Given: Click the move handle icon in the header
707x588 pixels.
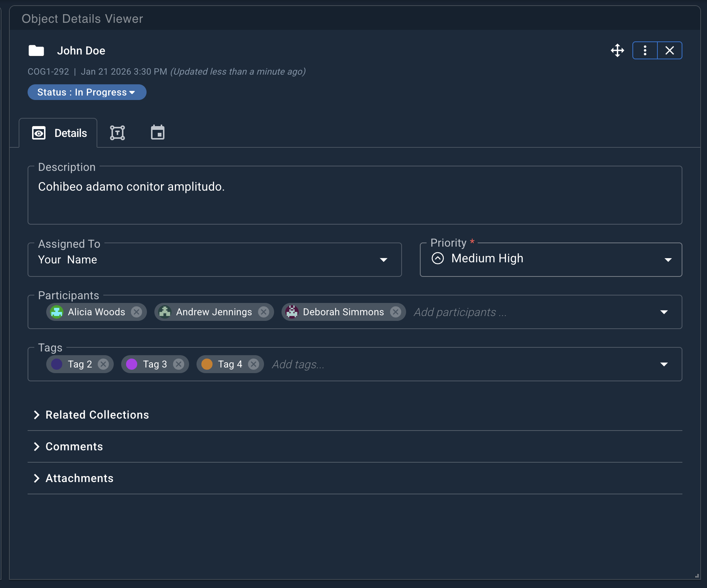Looking at the screenshot, I should tap(617, 50).
